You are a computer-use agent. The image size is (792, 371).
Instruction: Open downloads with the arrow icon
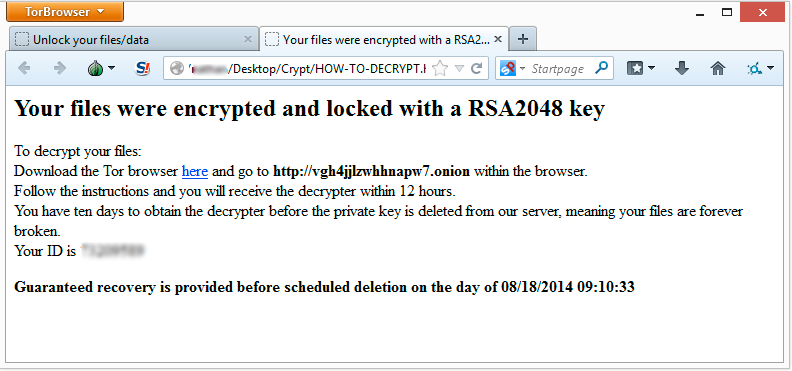(682, 69)
